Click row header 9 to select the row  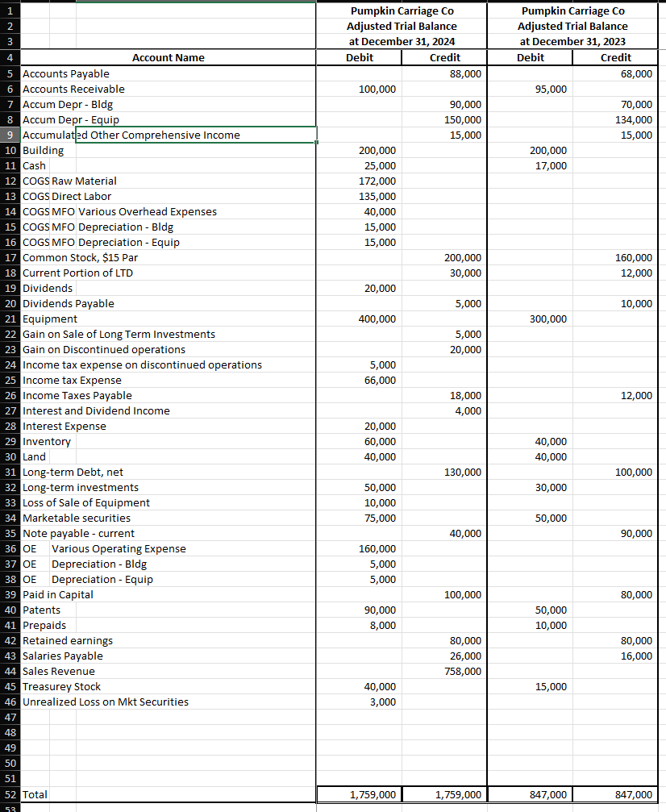click(10, 135)
